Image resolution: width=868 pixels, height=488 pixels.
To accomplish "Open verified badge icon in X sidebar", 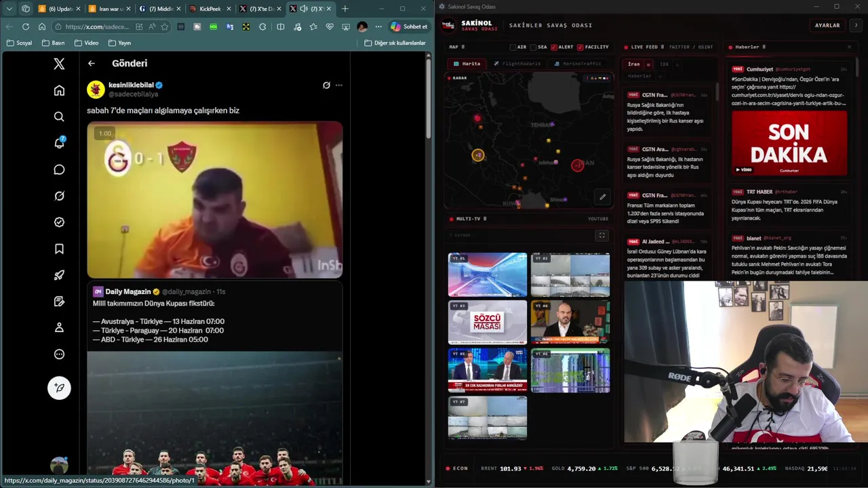I will coord(59,222).
